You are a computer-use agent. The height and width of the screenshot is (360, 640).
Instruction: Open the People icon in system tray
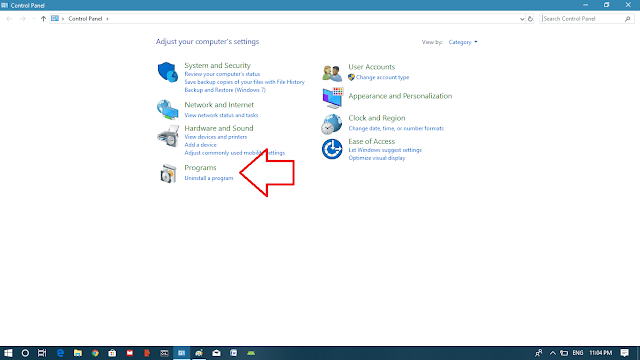[539, 353]
